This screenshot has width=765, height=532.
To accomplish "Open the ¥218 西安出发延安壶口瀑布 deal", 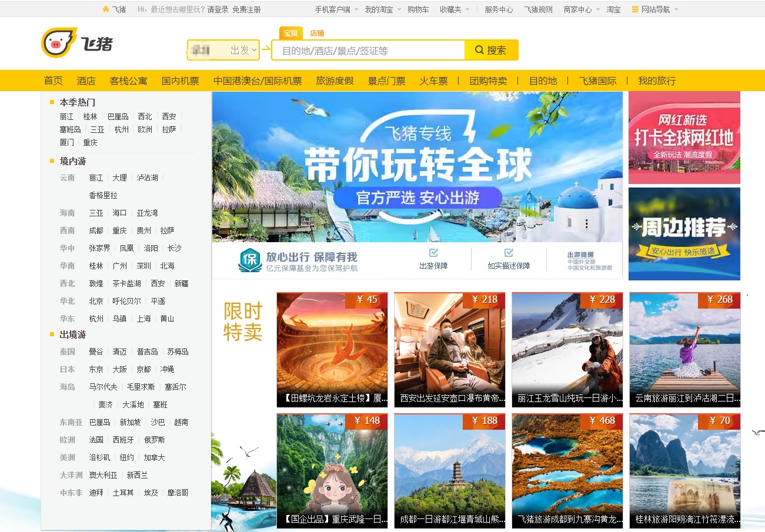I will tap(450, 350).
